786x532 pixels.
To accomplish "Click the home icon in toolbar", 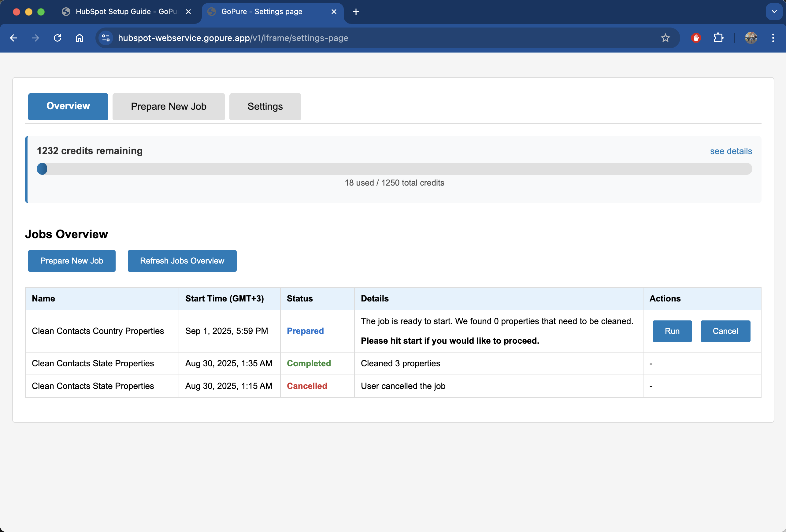I will pyautogui.click(x=79, y=38).
